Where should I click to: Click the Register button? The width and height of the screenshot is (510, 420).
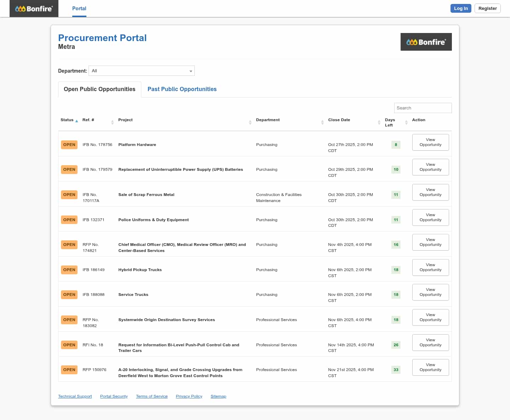coord(487,9)
